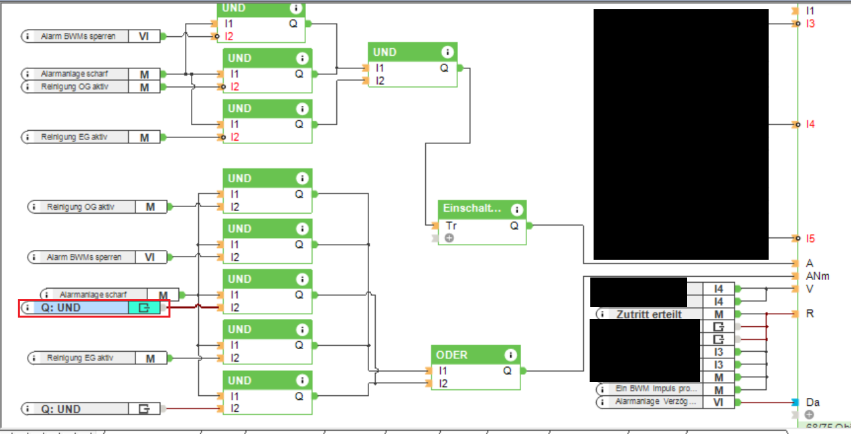
Task: Click info icon of upper Reinigung EG aktiv input
Action: coord(28,137)
